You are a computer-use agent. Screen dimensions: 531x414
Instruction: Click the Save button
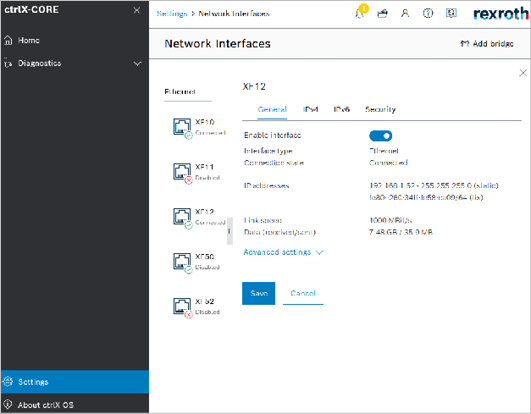click(258, 293)
